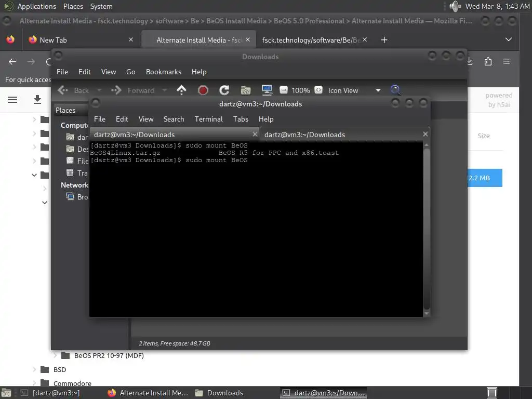Select the second terminal tab dartz@vm3:~/Downloads
Screen dimensions: 532x399
coord(345,135)
